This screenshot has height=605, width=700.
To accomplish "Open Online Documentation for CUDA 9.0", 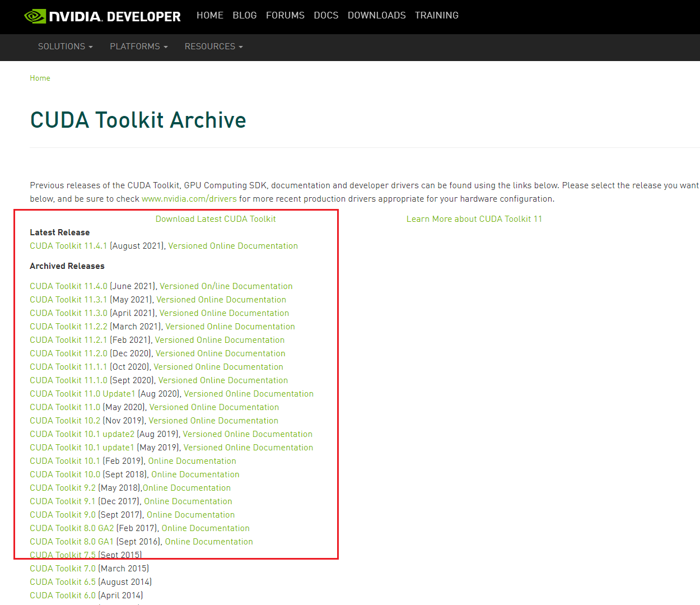I will pyautogui.click(x=191, y=515).
